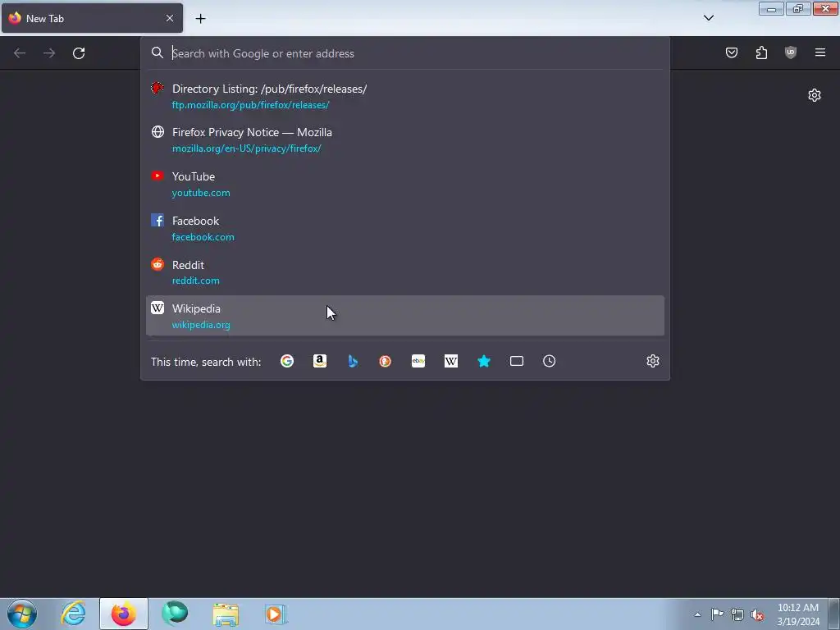Open the network tray icon

click(737, 614)
